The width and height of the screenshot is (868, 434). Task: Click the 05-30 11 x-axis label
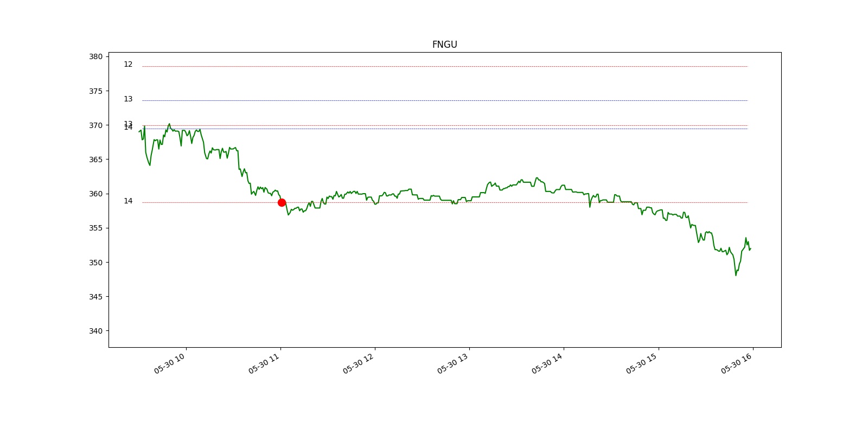(264, 363)
